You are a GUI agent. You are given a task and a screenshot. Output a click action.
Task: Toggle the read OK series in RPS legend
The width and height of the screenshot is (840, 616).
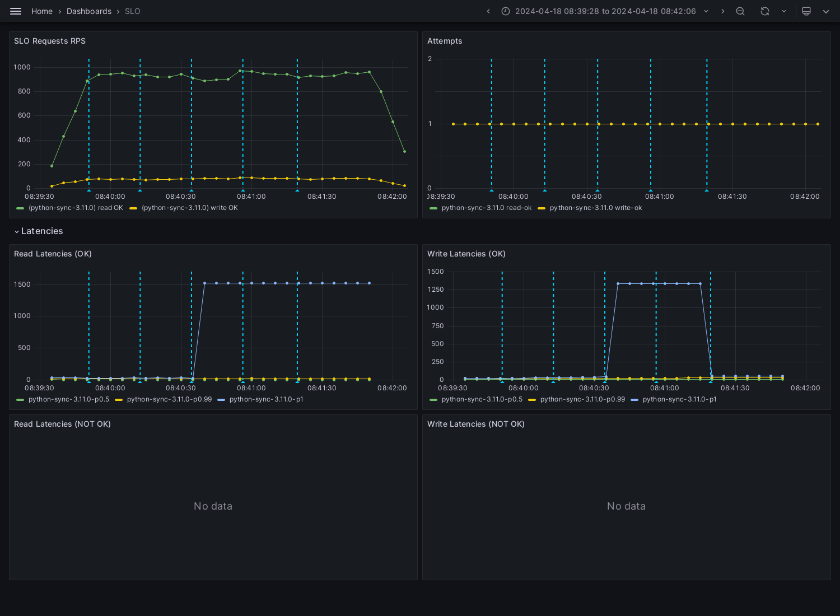click(76, 208)
